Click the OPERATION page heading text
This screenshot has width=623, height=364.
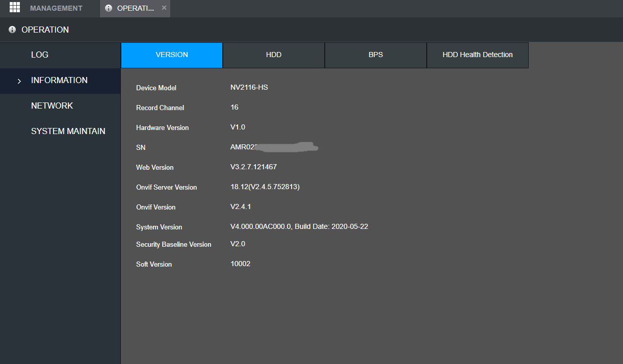coord(45,30)
